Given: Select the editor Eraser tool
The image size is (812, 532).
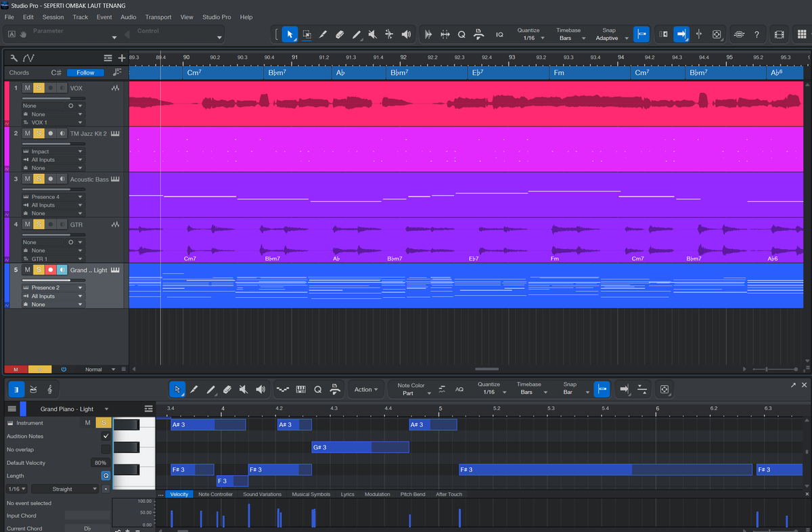Looking at the screenshot, I should coord(227,389).
